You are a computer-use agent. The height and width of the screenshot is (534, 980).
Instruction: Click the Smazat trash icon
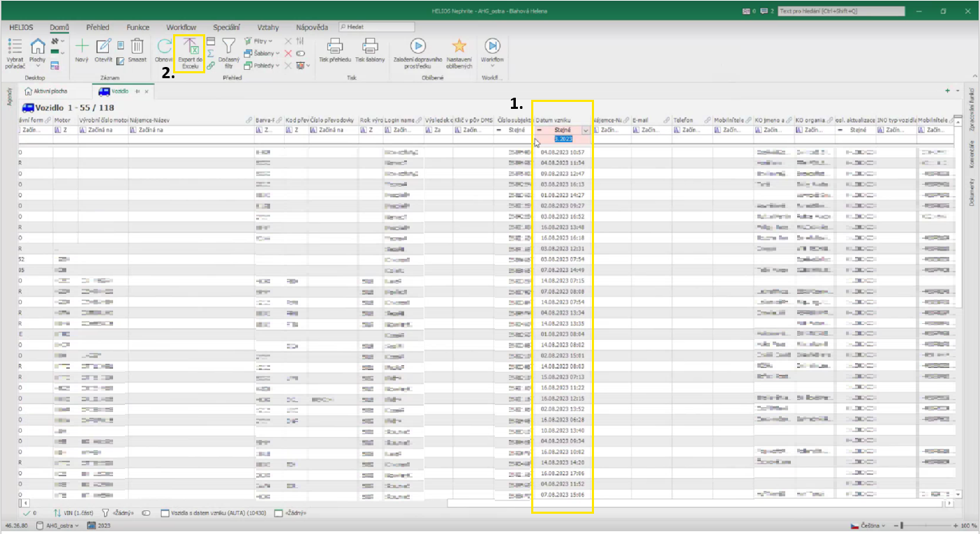tap(138, 47)
